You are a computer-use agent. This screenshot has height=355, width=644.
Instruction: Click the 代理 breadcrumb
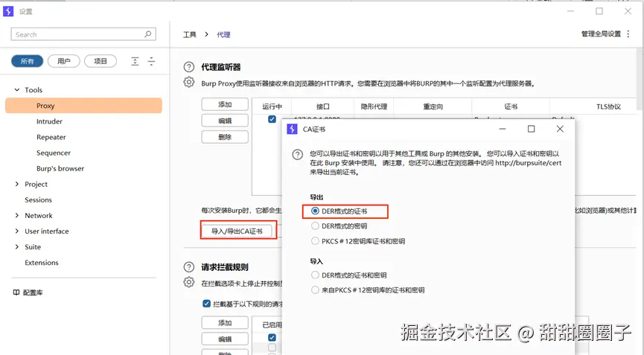click(223, 34)
